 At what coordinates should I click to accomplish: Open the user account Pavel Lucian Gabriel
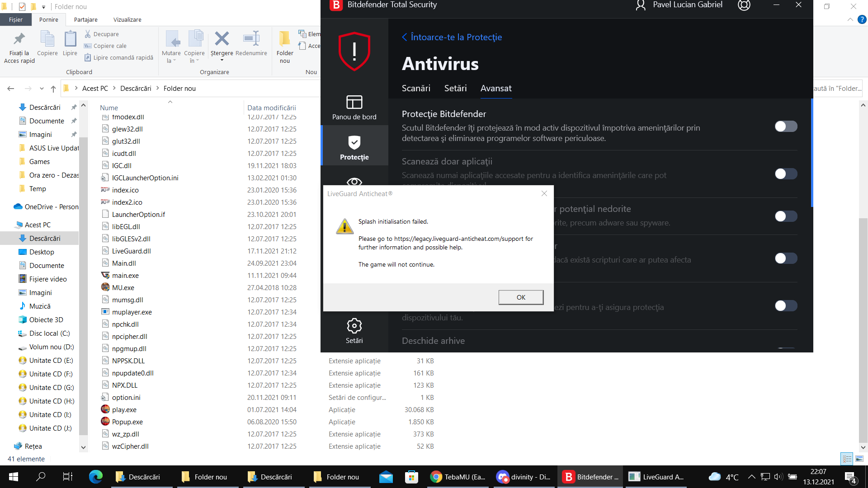pos(679,5)
